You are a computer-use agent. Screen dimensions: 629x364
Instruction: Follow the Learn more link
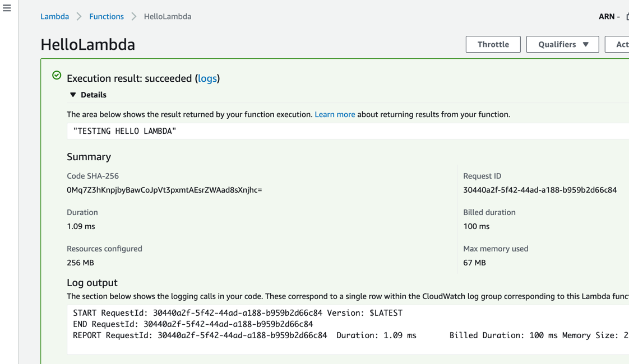[335, 115]
